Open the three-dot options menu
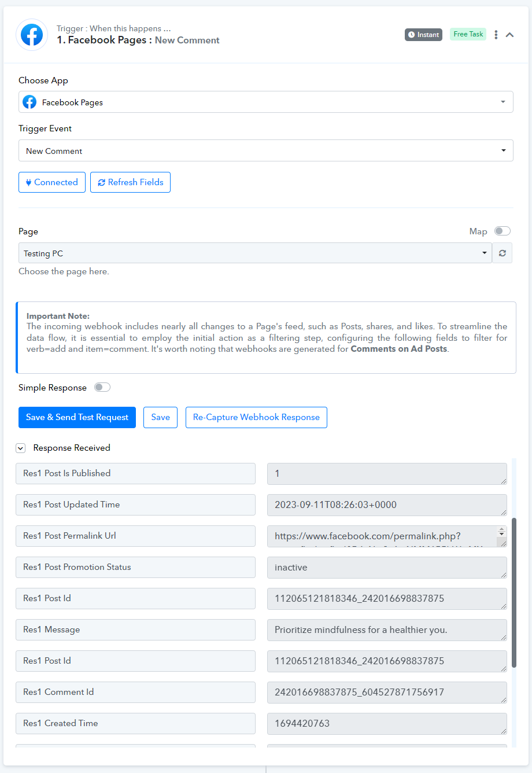The height and width of the screenshot is (773, 532). [496, 35]
